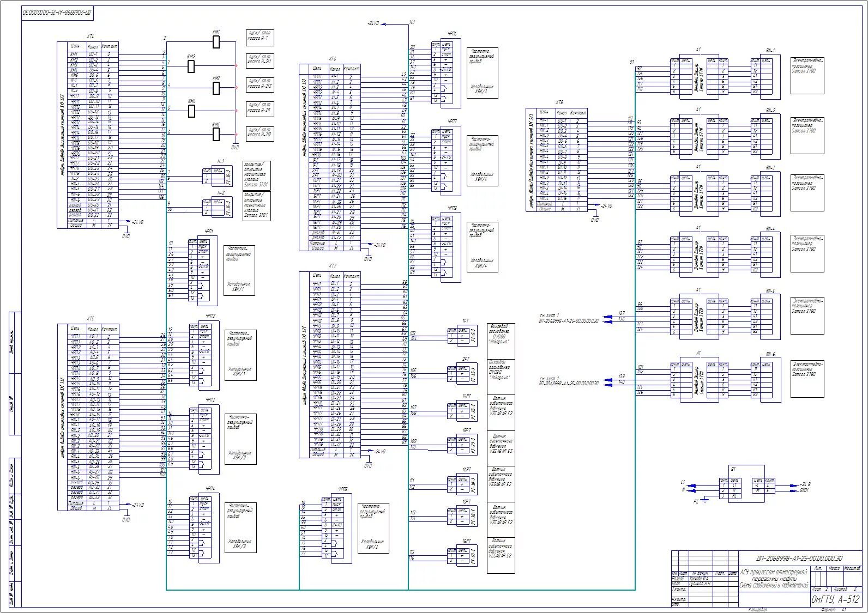Click the 'Холодильник ХВК/1' box beside ЧРП1
Image resolution: width=868 pixels, height=613 pixels.
pos(239,270)
